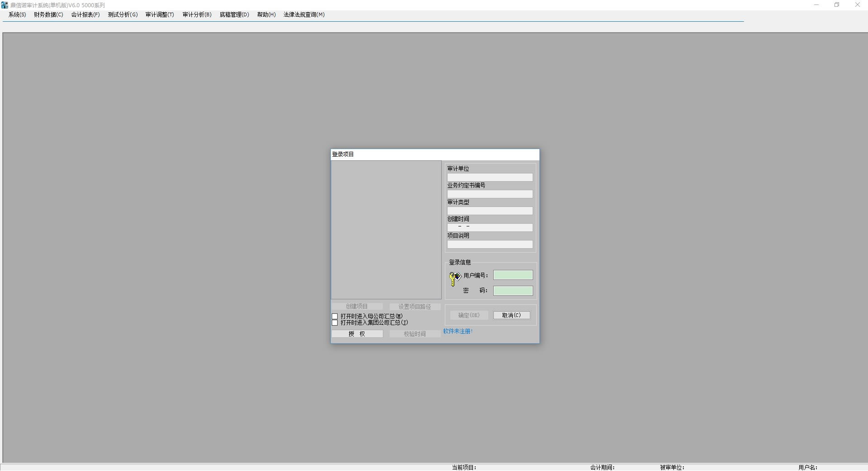Click the 项目说明 text field
Image resolution: width=868 pixels, height=471 pixels.
coord(490,245)
